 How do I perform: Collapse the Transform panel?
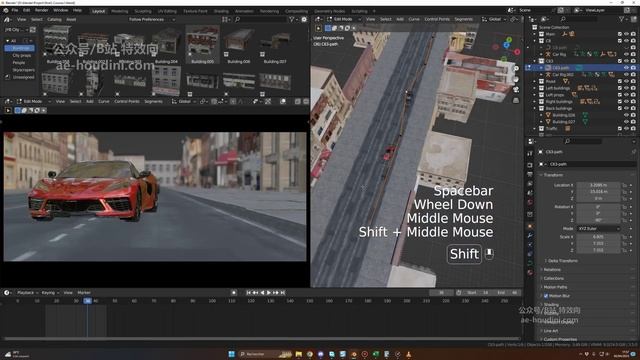[553, 175]
